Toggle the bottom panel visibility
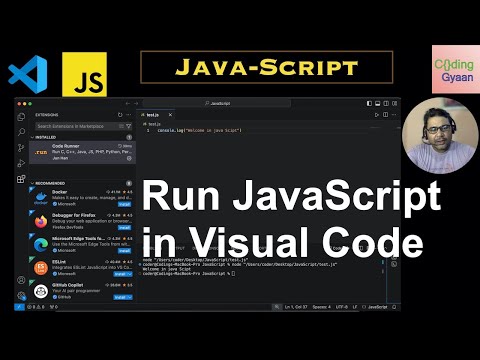 click(x=378, y=104)
